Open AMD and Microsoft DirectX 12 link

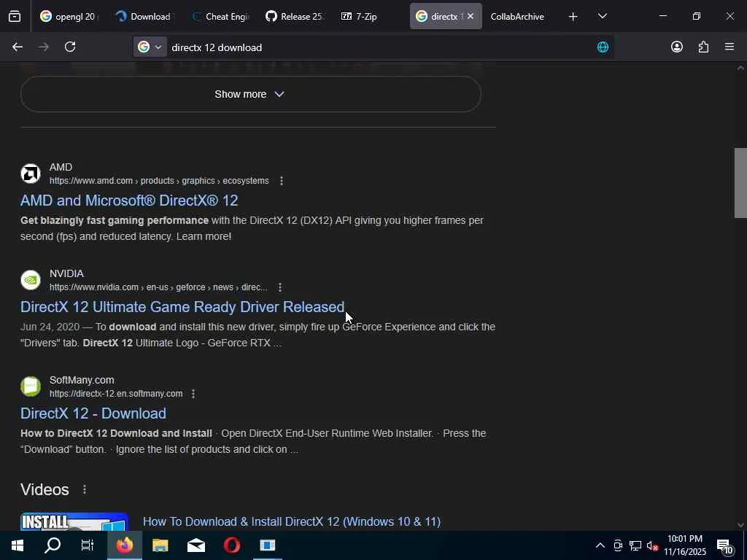(129, 201)
